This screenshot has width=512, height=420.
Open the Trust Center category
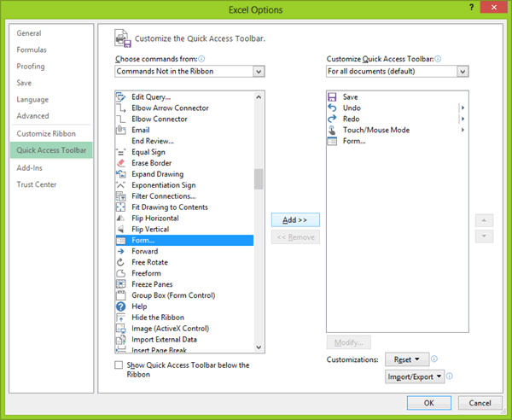36,184
